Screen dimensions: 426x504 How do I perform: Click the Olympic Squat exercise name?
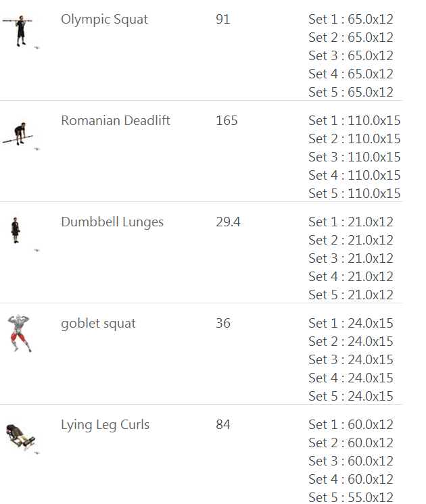pyautogui.click(x=104, y=20)
